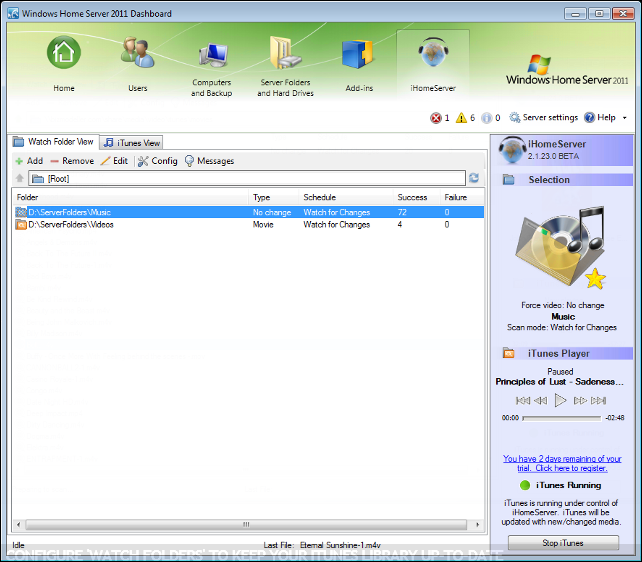Screen dimensions: 642x562
Task: Click the critical alerts red icon
Action: [436, 118]
